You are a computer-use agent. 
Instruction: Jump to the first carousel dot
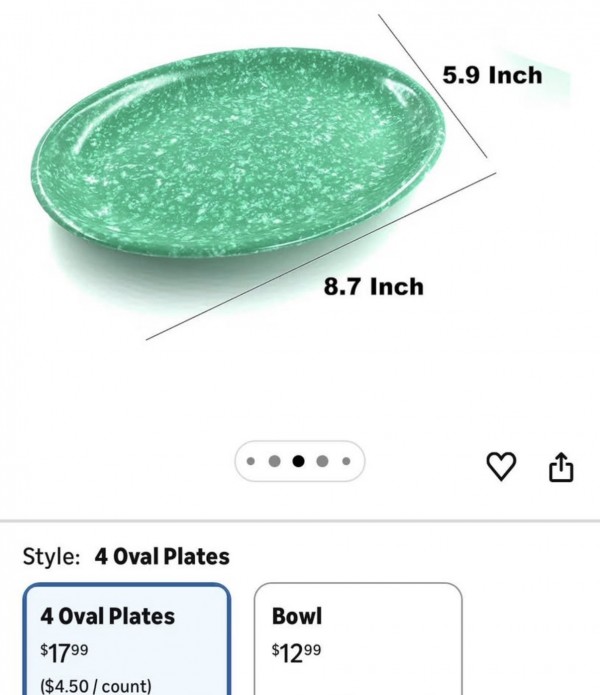pos(250,462)
